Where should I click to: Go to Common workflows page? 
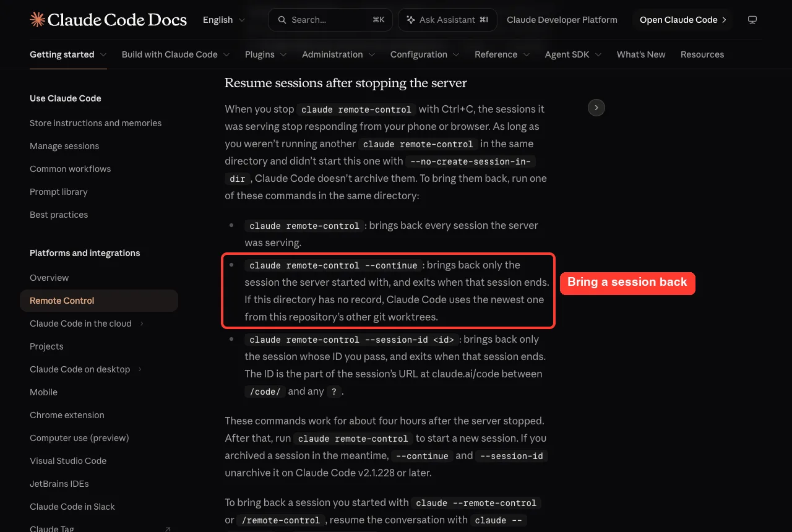[x=71, y=169]
